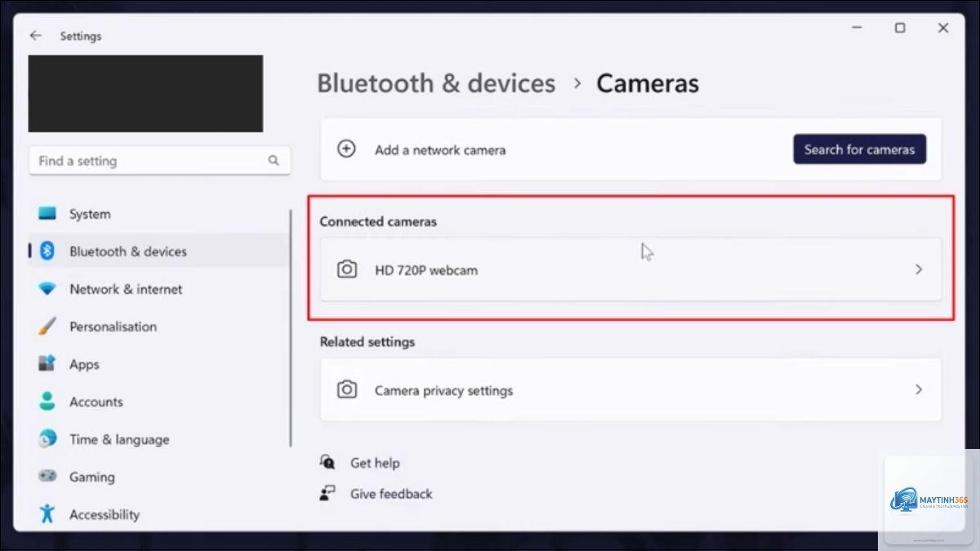980x551 pixels.
Task: Open Camera privacy settings text
Action: click(x=443, y=390)
